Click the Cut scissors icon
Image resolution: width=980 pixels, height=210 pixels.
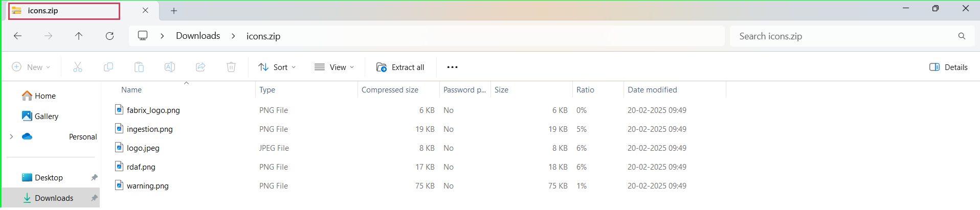pyautogui.click(x=78, y=67)
